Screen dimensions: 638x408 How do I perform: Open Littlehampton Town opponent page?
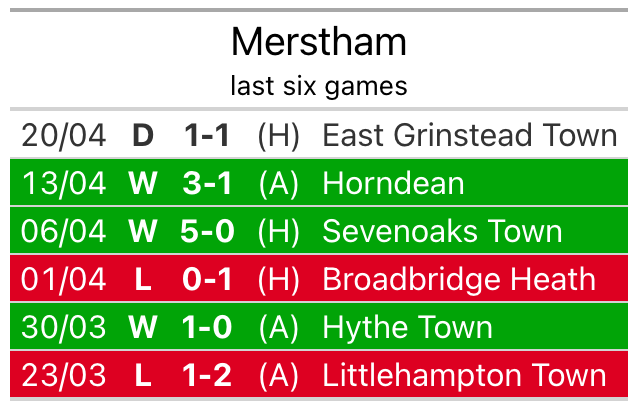coord(464,375)
